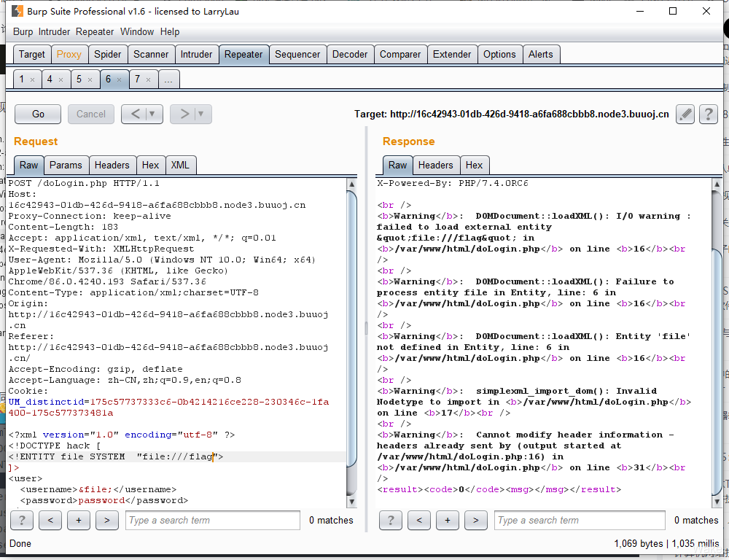Switch to the Sequencer tab
Screen dimensions: 729x560
[297, 55]
